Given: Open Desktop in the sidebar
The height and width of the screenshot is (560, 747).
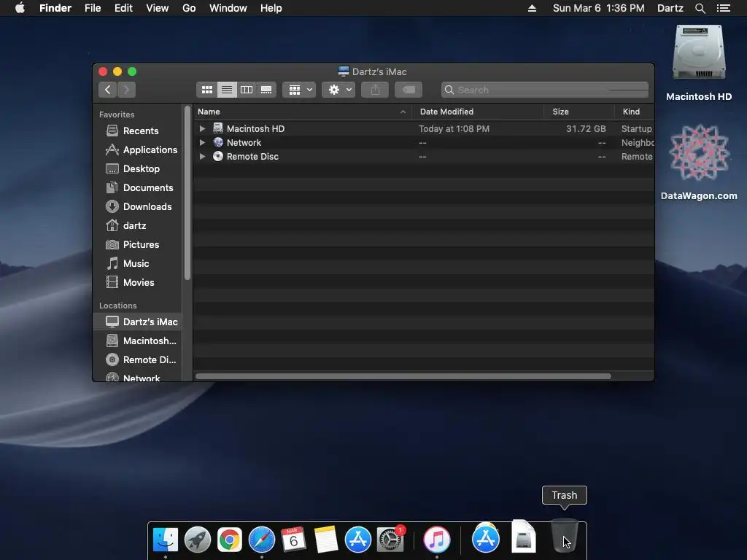Looking at the screenshot, I should pos(138,168).
